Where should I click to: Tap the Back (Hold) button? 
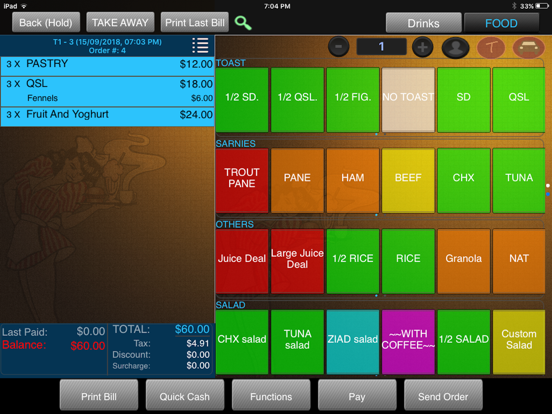[46, 23]
